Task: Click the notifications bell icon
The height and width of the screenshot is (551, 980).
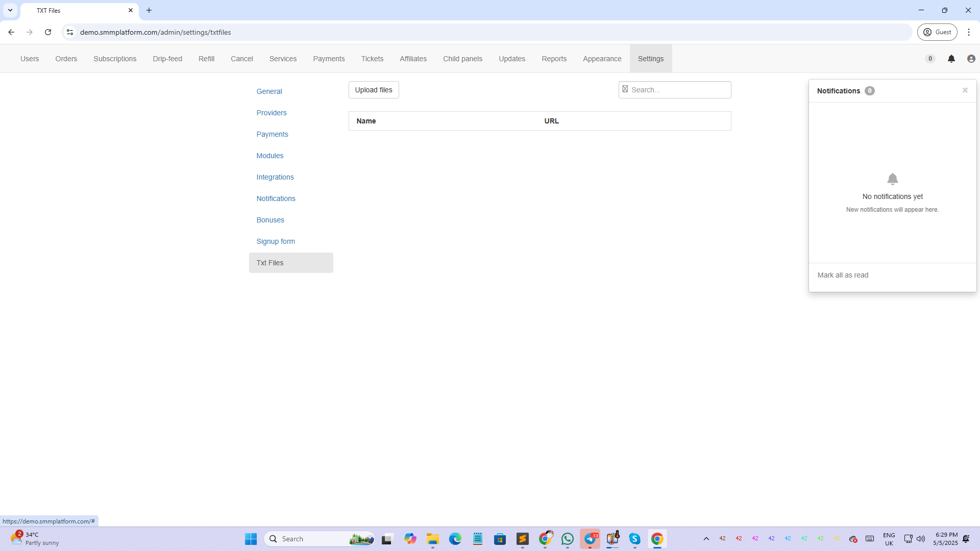Action: [951, 59]
